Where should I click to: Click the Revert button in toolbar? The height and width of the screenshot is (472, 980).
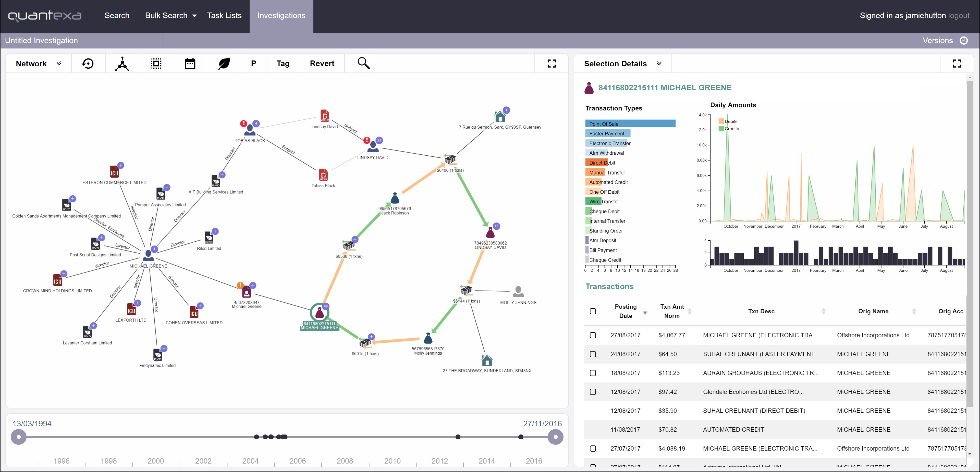[x=323, y=63]
